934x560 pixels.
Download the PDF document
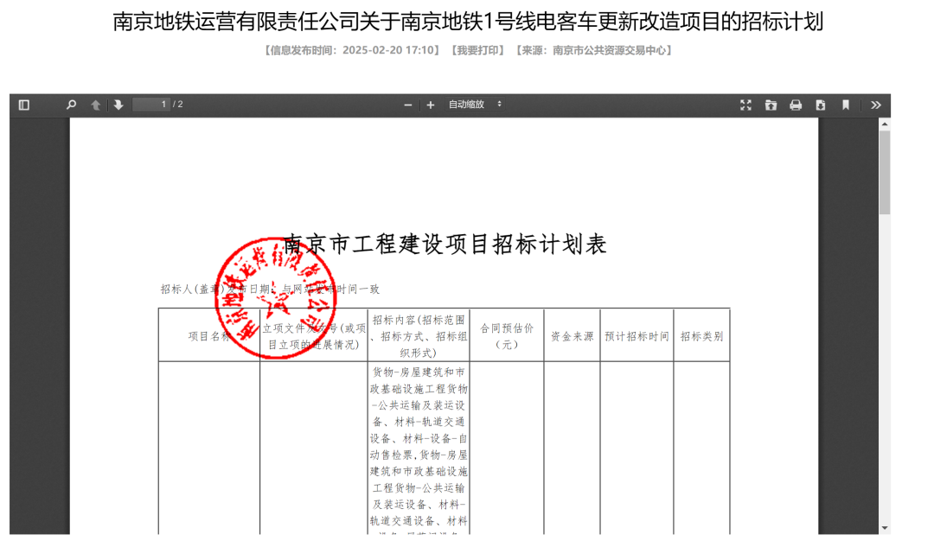coord(820,105)
